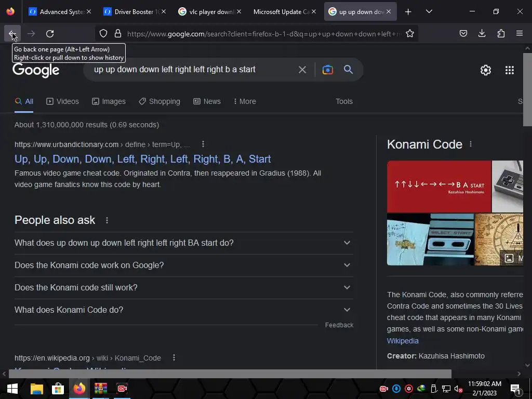Click the en.wikipedia.org Konami_Code breadcrumb
This screenshot has width=532, height=399.
point(87,358)
